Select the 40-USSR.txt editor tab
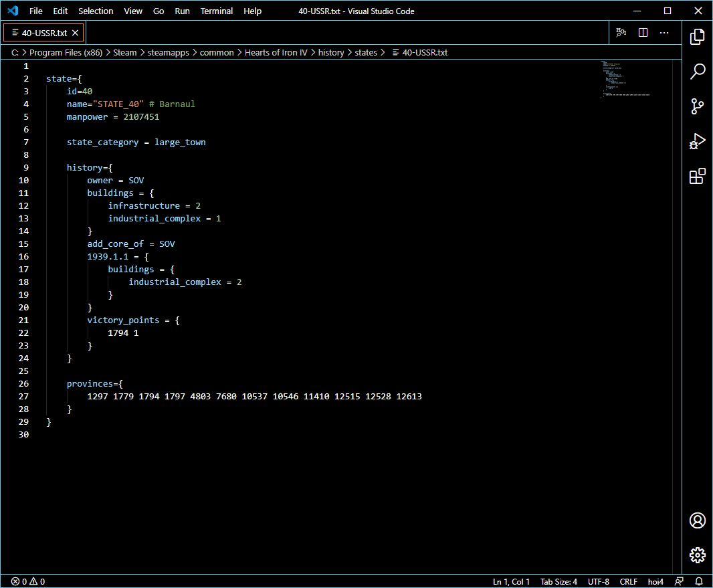Screen dimensions: 713x588 coord(43,33)
